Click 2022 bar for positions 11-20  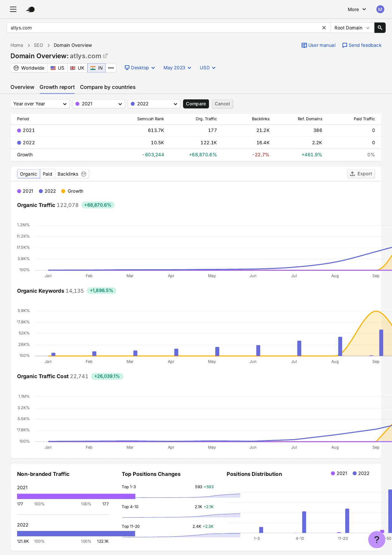pyautogui.click(x=347, y=521)
